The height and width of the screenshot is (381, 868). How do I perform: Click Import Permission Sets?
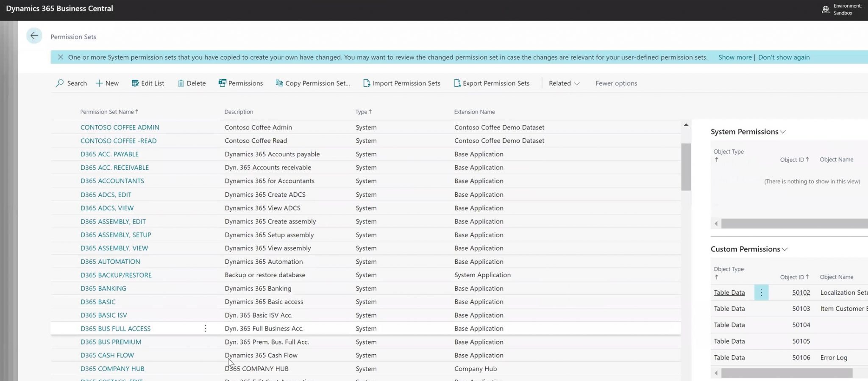pos(402,83)
